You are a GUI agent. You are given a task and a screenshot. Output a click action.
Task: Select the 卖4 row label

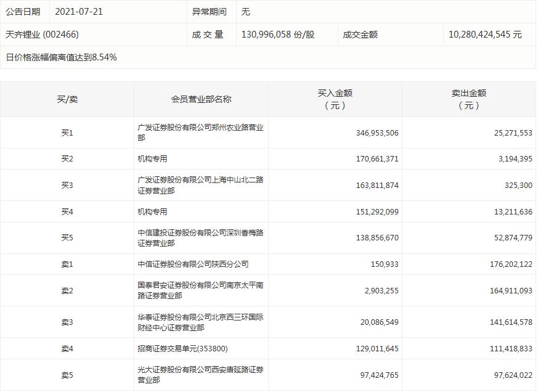[67, 349]
